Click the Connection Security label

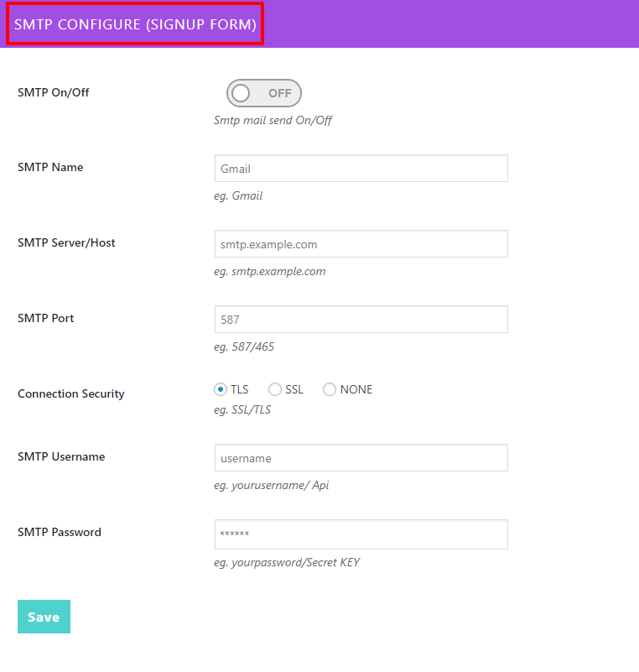click(71, 393)
